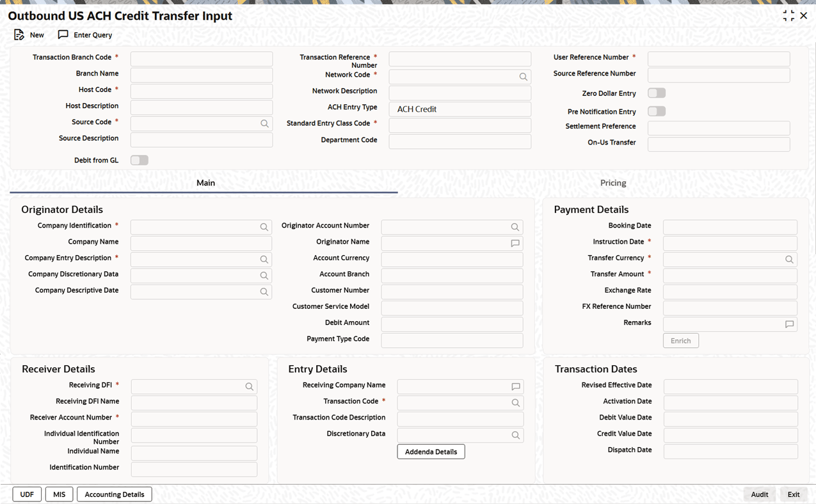Viewport: 816px width, 504px height.
Task: Click the Addenda Details button
Action: pyautogui.click(x=431, y=452)
